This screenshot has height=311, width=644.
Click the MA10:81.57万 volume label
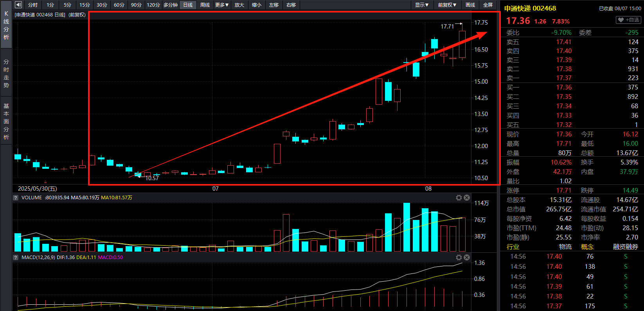click(117, 198)
